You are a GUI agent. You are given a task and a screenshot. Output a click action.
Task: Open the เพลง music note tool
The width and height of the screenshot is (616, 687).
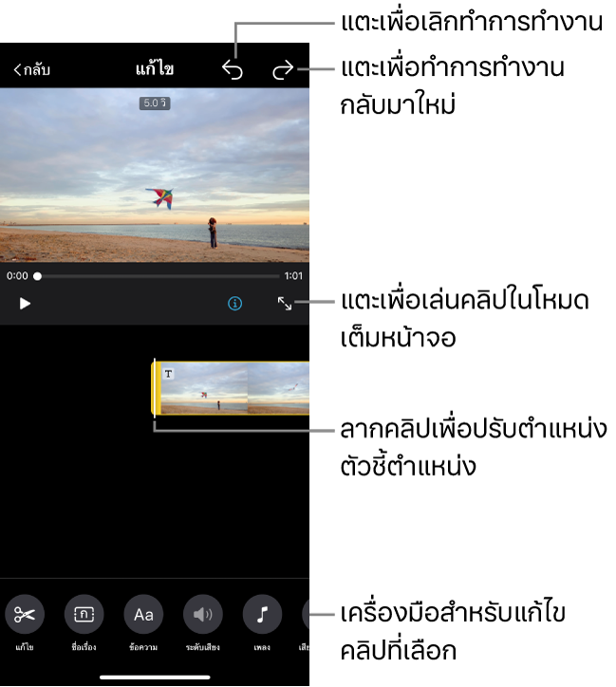[262, 614]
